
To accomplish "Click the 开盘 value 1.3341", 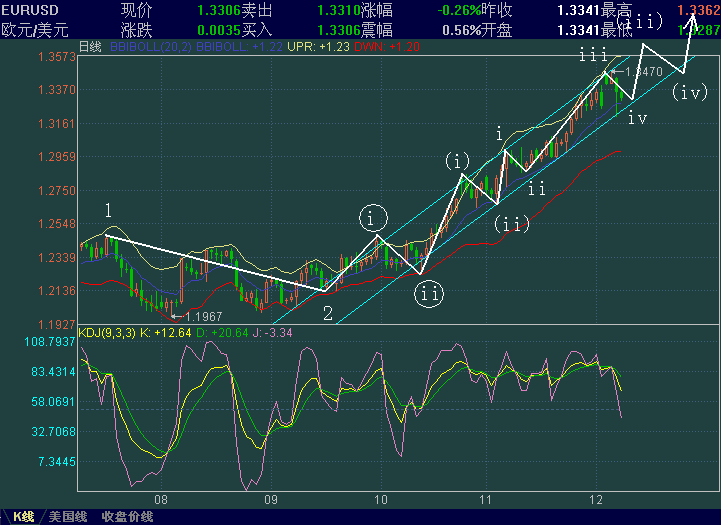I will tap(579, 30).
